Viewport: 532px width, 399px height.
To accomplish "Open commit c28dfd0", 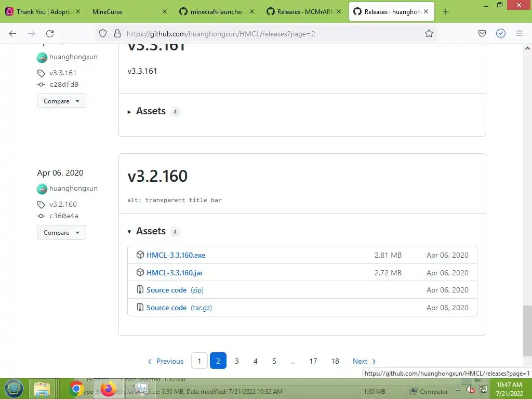I will pyautogui.click(x=64, y=85).
